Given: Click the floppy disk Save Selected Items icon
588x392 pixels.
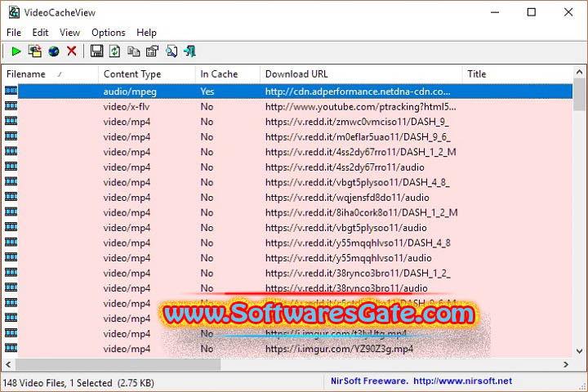Looking at the screenshot, I should (96, 51).
